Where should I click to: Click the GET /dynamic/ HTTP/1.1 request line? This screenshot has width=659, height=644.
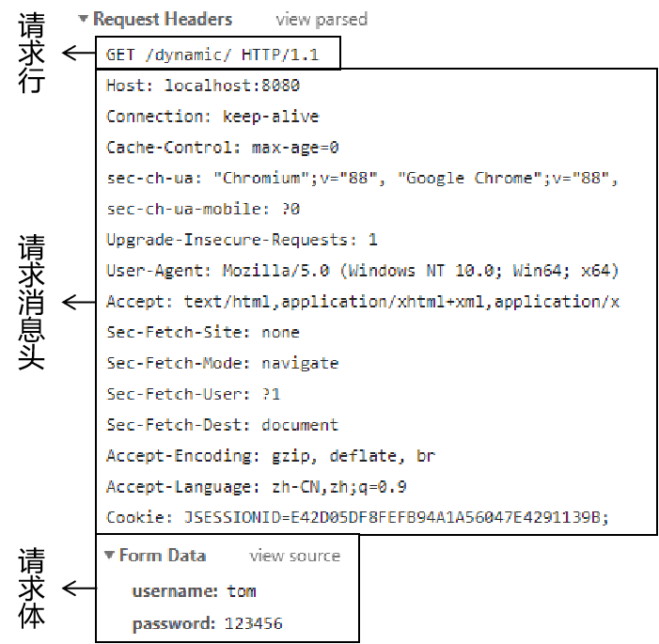(x=212, y=55)
